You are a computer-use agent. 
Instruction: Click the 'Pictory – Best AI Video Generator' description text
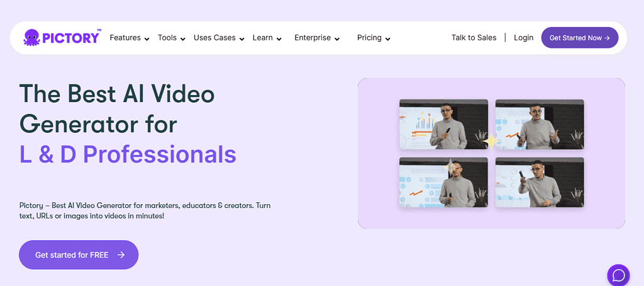(145, 210)
